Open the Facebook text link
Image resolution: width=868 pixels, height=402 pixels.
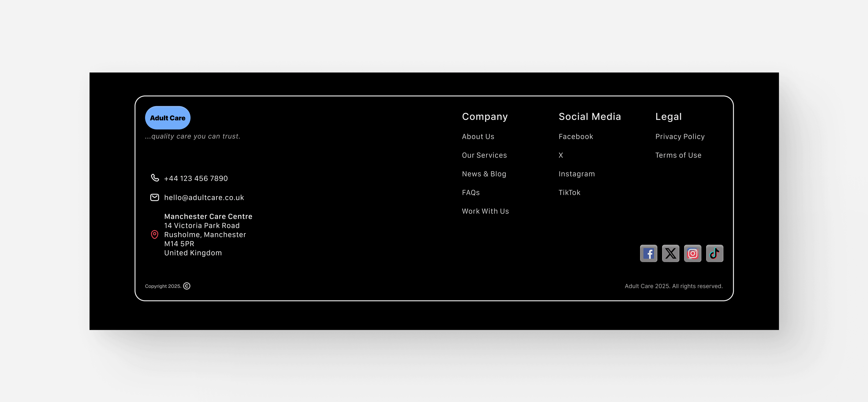click(x=575, y=136)
